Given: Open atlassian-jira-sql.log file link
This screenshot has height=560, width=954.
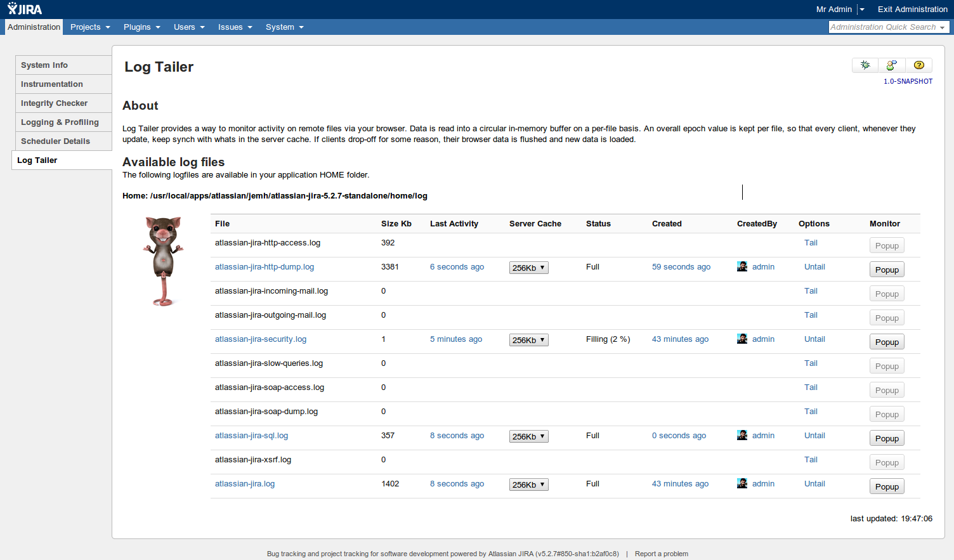Looking at the screenshot, I should 251,435.
